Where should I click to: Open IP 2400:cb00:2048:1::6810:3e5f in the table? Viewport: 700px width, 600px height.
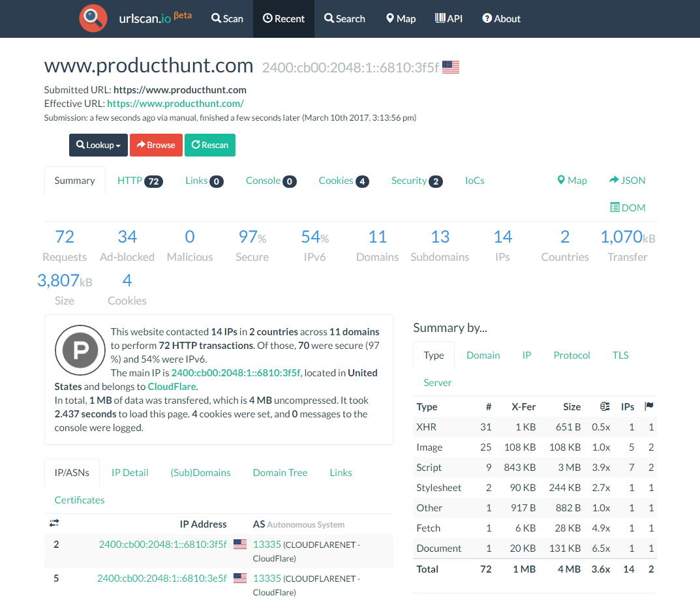coord(162,578)
